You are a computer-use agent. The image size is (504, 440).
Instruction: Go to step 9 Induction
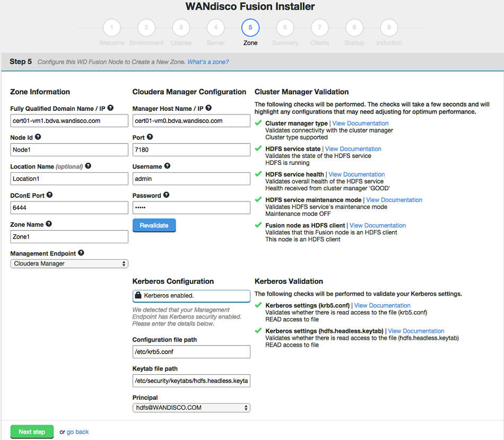(389, 28)
